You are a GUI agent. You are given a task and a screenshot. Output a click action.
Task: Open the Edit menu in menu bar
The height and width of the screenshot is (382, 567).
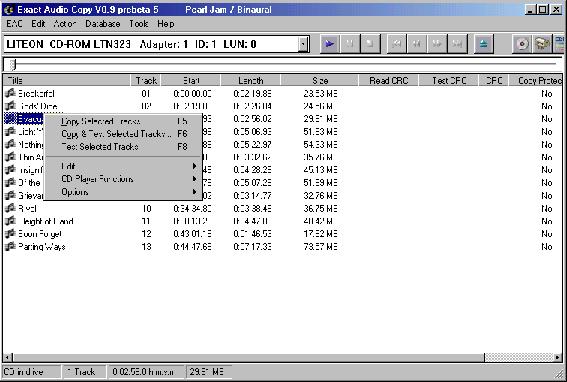tap(38, 24)
